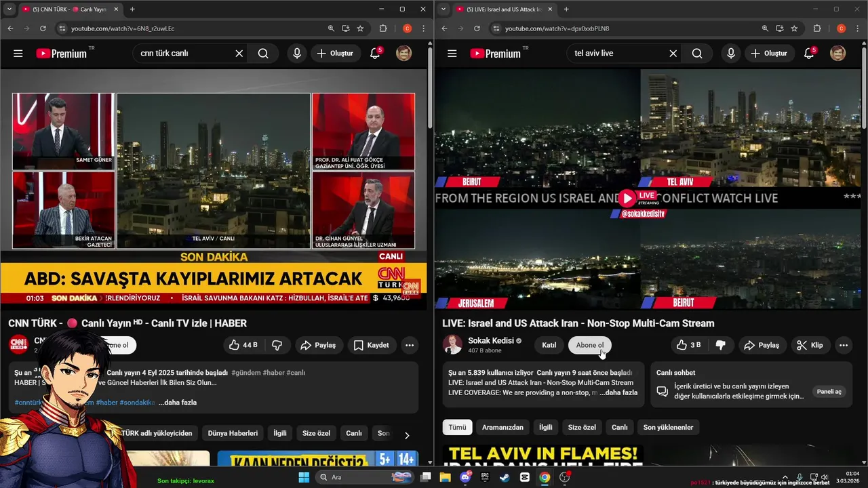Open a new tab in the right Chrome window
868x488 pixels.
click(x=566, y=9)
